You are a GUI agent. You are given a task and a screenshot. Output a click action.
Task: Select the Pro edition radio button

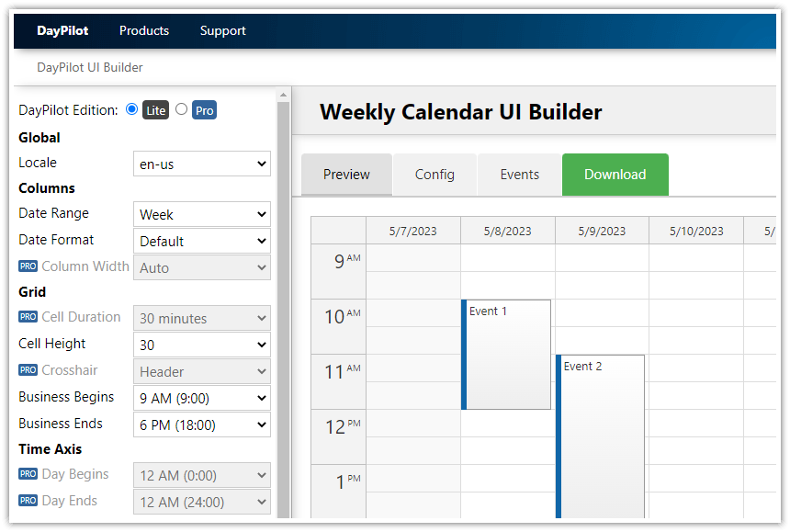pos(181,109)
